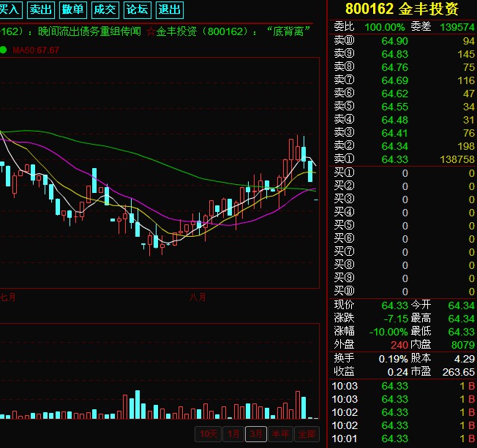Screen dimensions: 477x448
Task: Select the 买⑤ buy level row
Action: pos(404,226)
